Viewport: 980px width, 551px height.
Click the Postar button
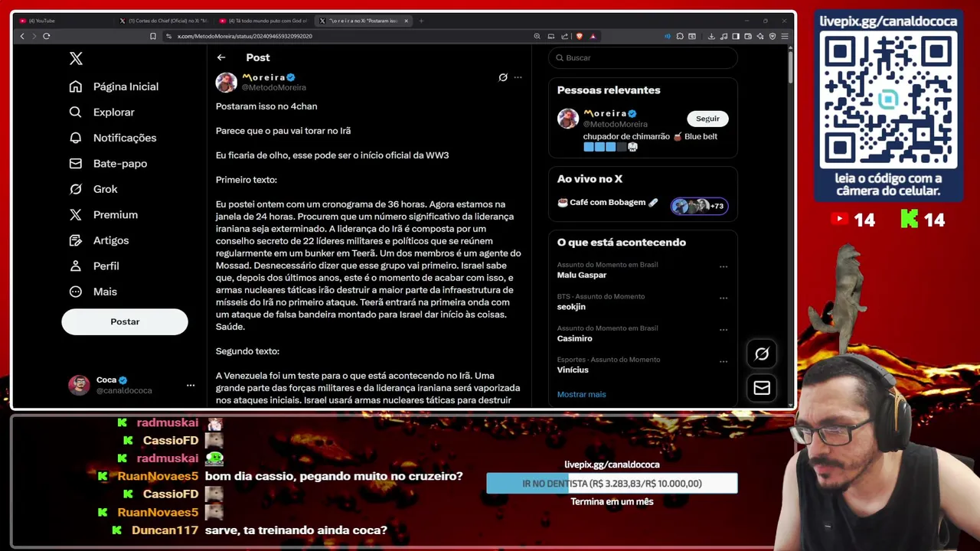pyautogui.click(x=125, y=321)
